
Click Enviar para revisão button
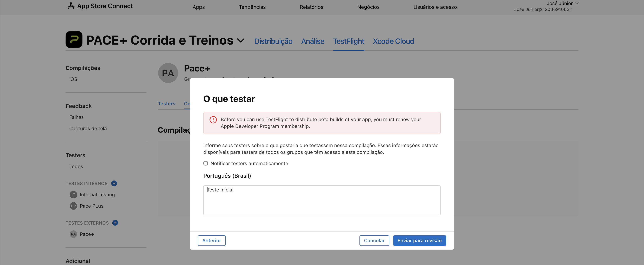(x=419, y=241)
